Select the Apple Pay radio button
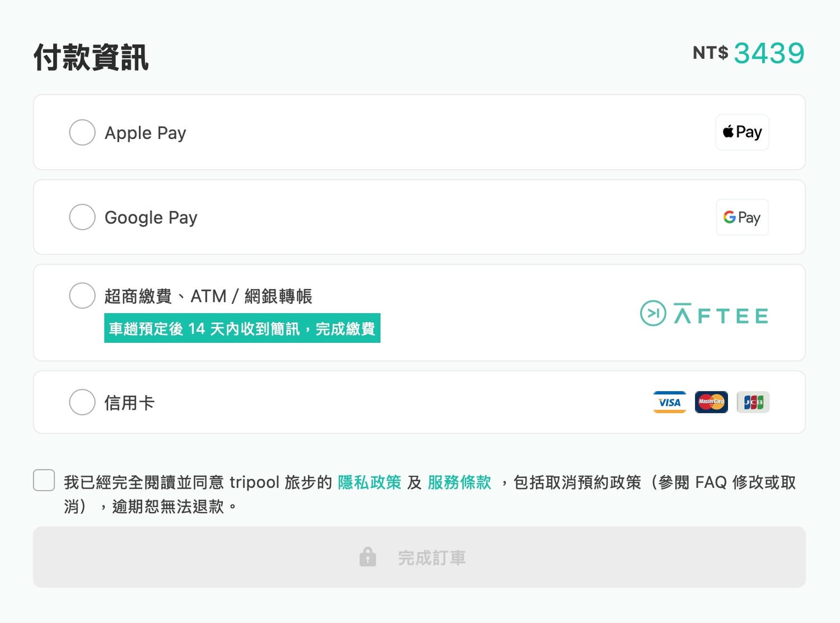This screenshot has height=623, width=840. 82,132
